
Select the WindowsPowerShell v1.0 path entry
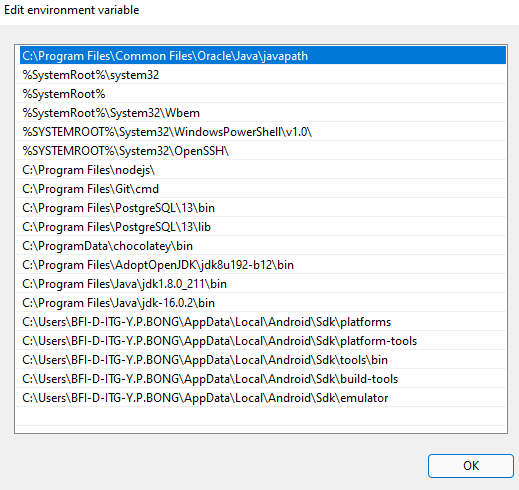(263, 132)
